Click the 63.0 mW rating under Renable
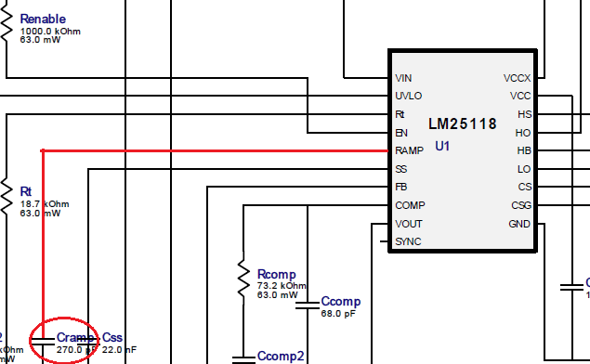The width and height of the screenshot is (590, 364). 40,40
